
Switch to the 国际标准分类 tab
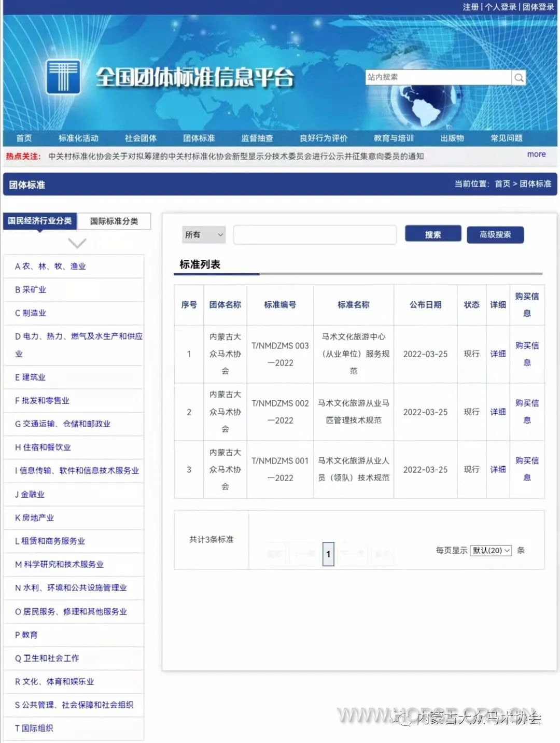pos(114,221)
